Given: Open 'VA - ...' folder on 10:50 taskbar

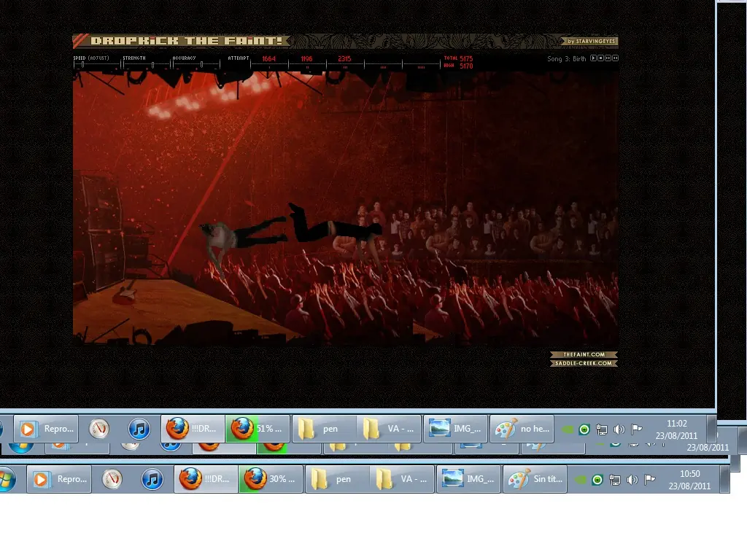Looking at the screenshot, I should [x=403, y=479].
